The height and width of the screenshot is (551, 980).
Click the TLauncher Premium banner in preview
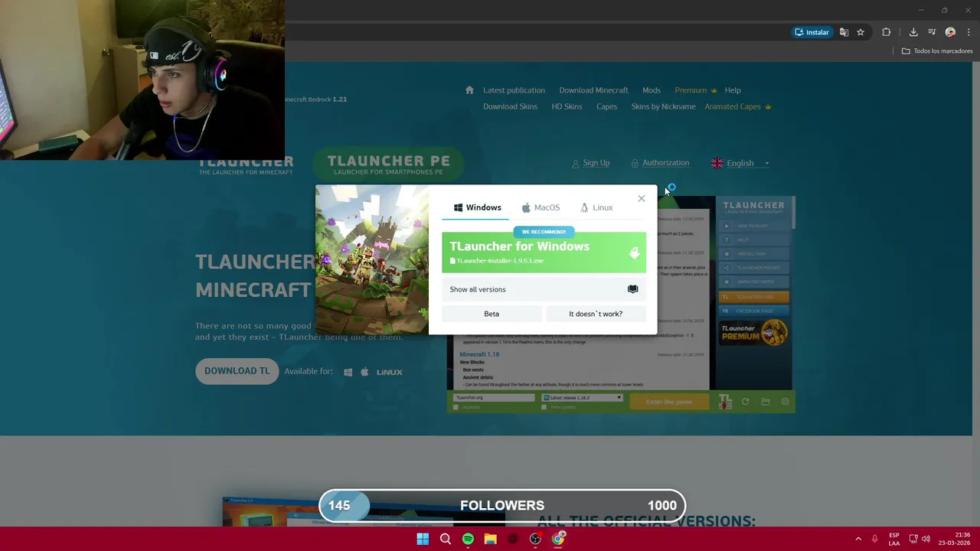click(754, 333)
